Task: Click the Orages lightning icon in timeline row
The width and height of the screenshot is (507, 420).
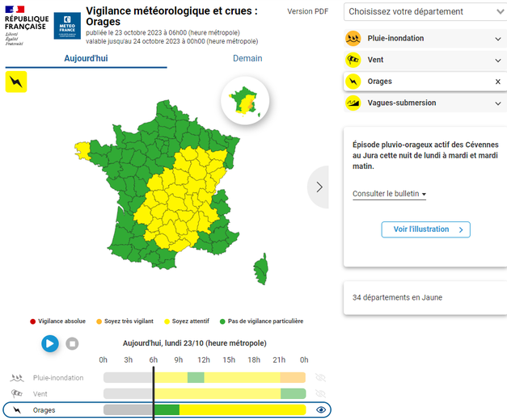Action: click(17, 410)
